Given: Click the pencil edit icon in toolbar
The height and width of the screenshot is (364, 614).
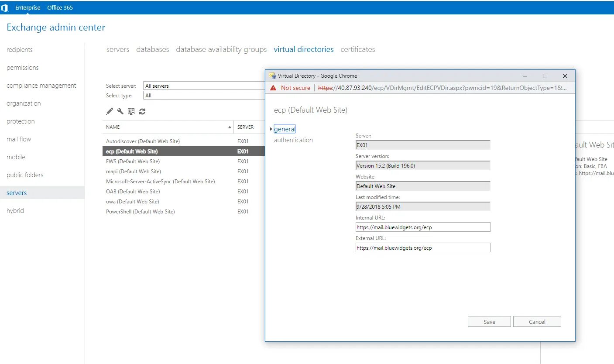Looking at the screenshot, I should [x=110, y=111].
